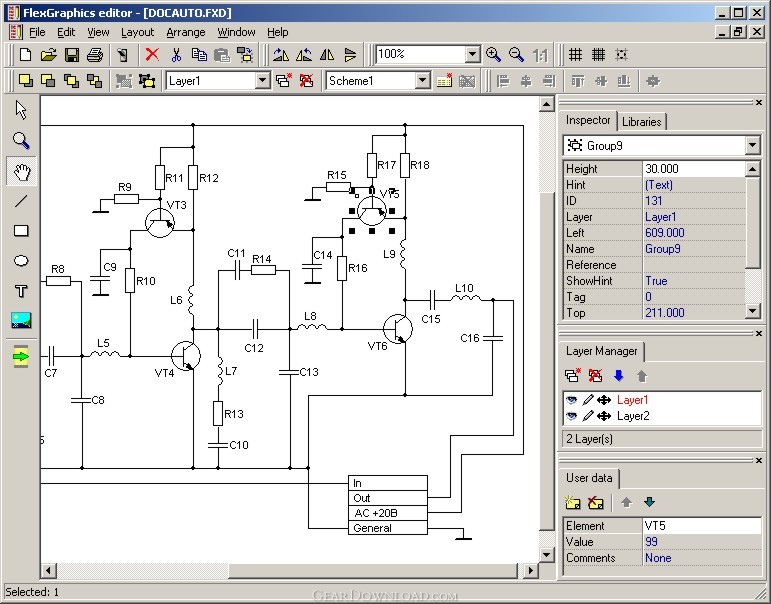Image resolution: width=771 pixels, height=604 pixels.
Task: Expand the Layer1 layer dropdown in toolbar
Action: (x=263, y=80)
